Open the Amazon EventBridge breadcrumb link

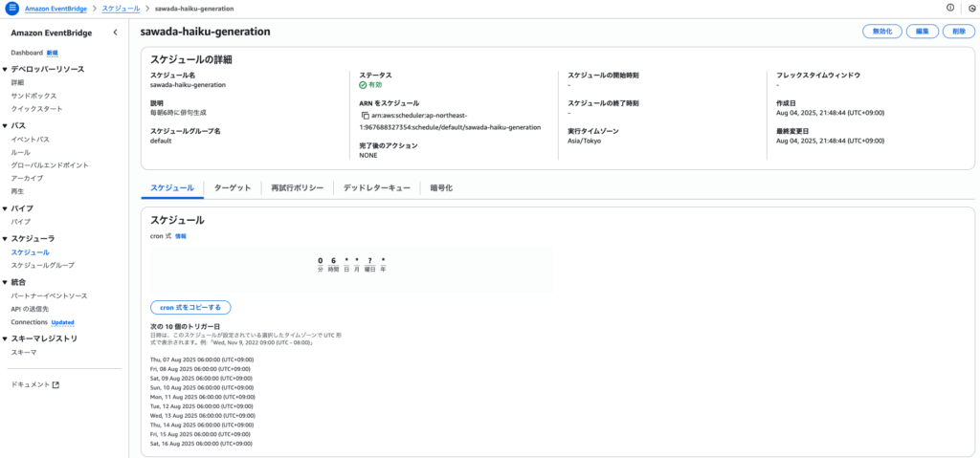point(56,9)
